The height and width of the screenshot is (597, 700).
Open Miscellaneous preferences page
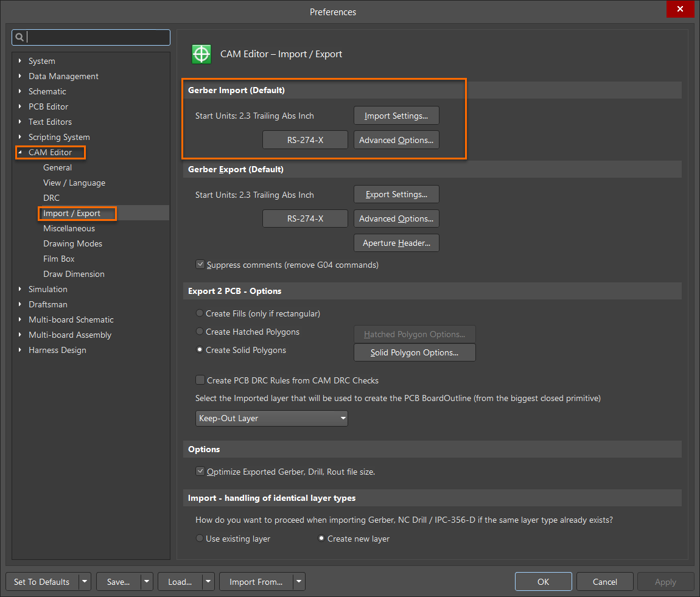tap(69, 228)
